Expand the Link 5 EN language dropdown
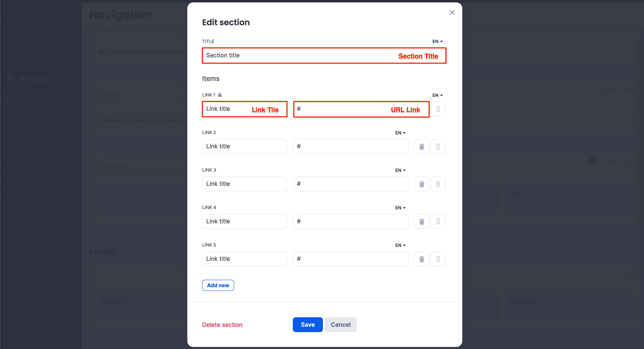This screenshot has width=644, height=349. (x=400, y=245)
